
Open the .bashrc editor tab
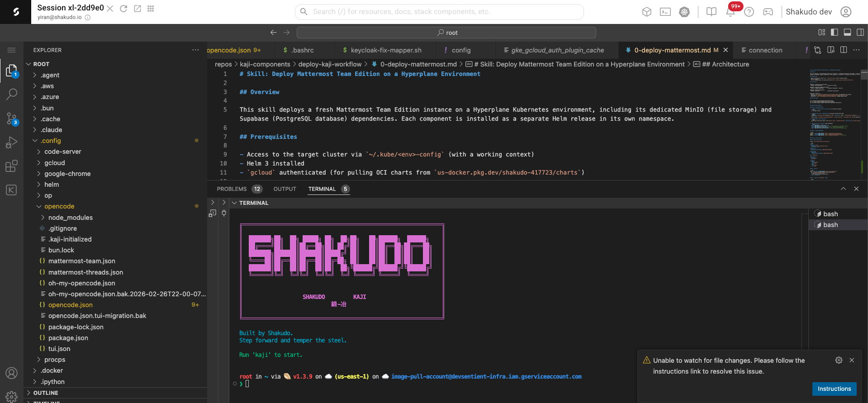pyautogui.click(x=302, y=50)
